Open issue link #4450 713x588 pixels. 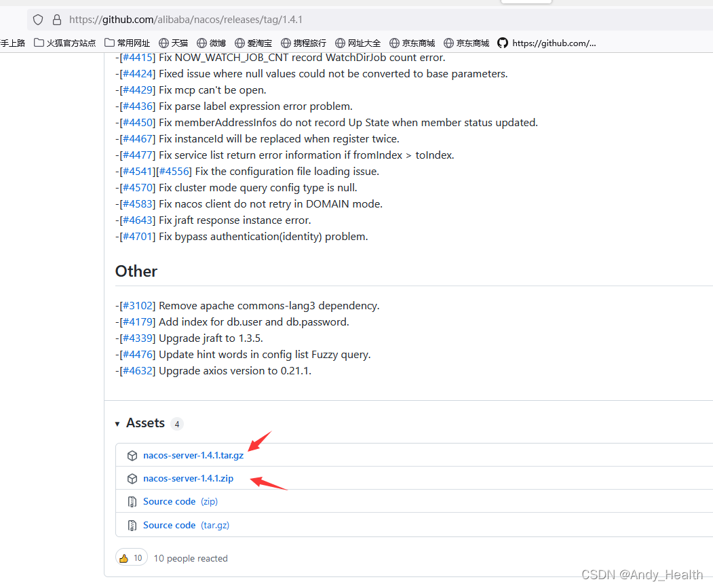137,123
